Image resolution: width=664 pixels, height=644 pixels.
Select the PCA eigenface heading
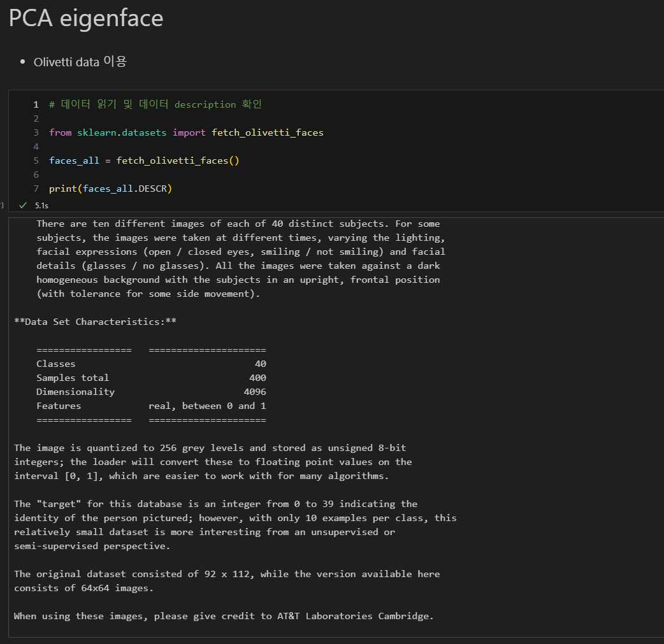[86, 18]
